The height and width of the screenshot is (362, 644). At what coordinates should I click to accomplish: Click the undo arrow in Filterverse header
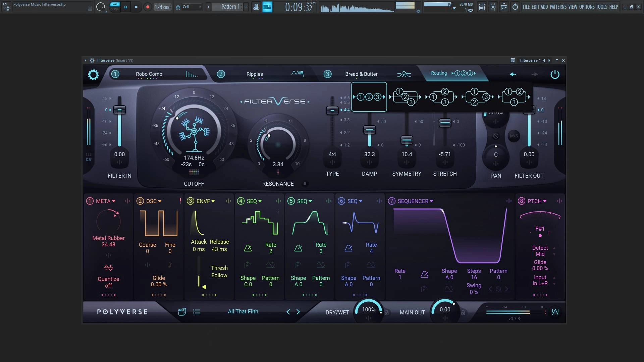point(513,74)
